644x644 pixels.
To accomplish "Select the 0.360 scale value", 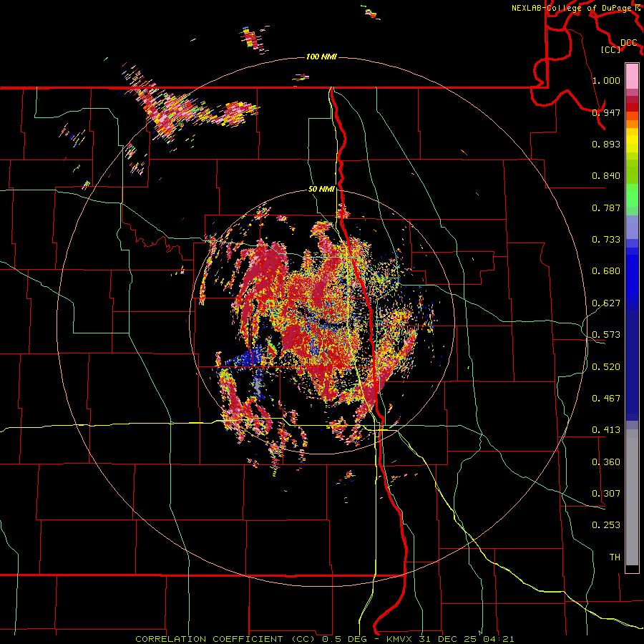I will (x=606, y=462).
